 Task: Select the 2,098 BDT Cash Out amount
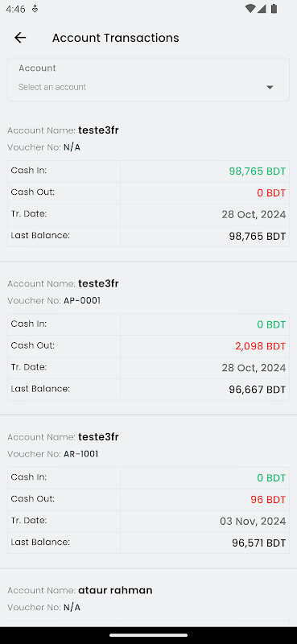pyautogui.click(x=261, y=346)
